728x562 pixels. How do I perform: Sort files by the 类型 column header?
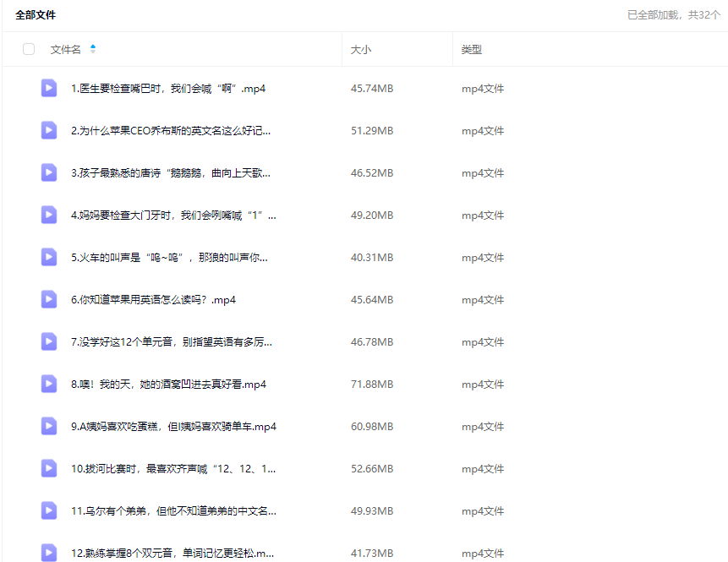[x=471, y=50]
